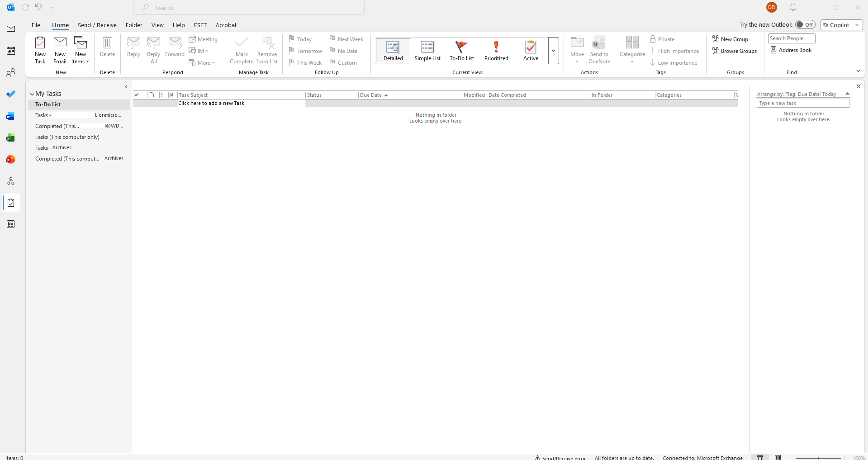Image resolution: width=868 pixels, height=460 pixels.
Task: Open the People view in sidebar
Action: coord(11,72)
